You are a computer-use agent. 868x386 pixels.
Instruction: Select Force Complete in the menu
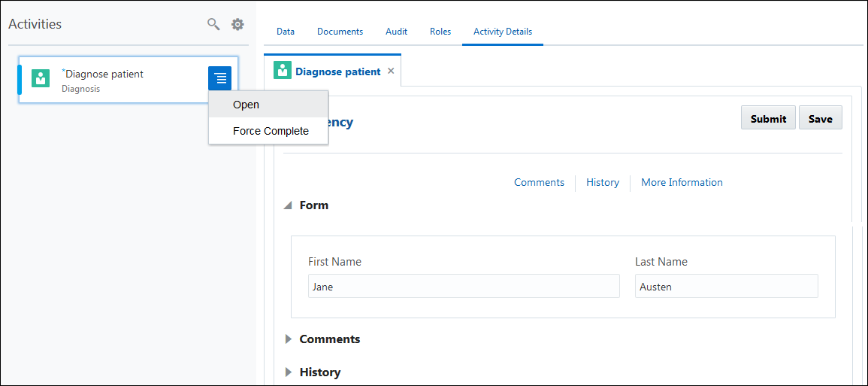point(271,131)
